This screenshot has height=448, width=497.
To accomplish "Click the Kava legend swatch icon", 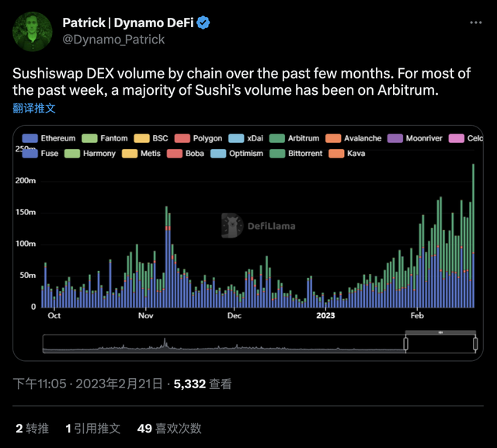I will click(337, 154).
